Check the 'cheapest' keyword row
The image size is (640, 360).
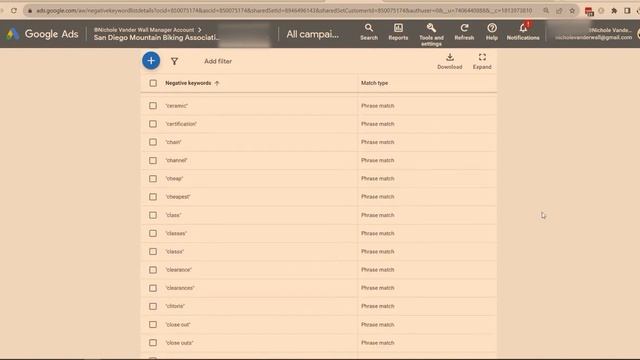pos(153,197)
